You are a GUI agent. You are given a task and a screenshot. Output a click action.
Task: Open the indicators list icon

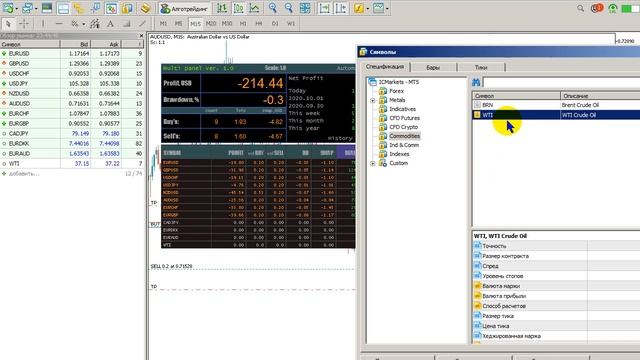358,8
